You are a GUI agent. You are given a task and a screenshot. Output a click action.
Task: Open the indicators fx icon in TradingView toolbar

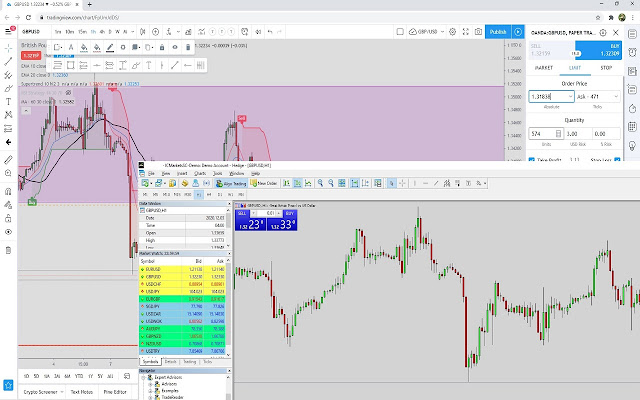point(169,32)
